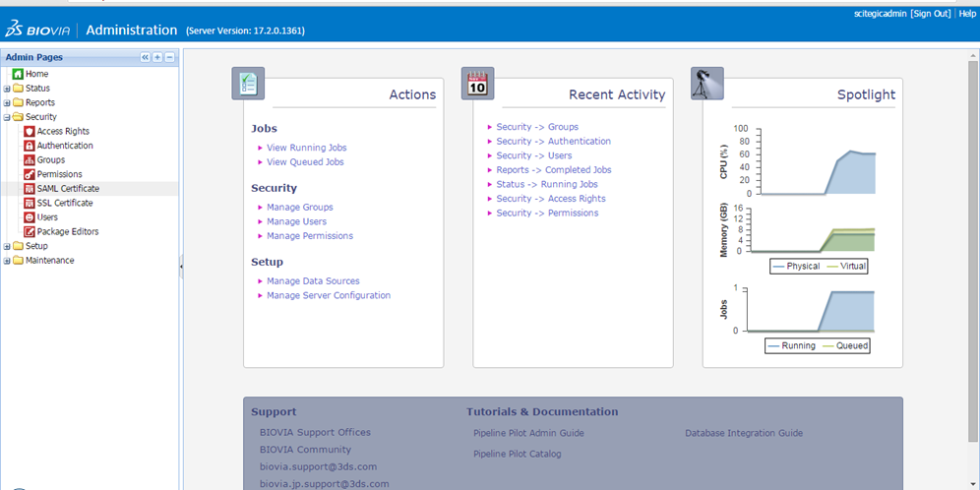This screenshot has height=490, width=980.
Task: Open Home page in Admin Pages tree
Action: click(x=36, y=74)
